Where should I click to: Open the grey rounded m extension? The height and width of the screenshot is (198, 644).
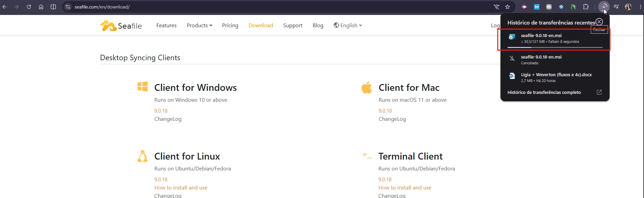549,7
